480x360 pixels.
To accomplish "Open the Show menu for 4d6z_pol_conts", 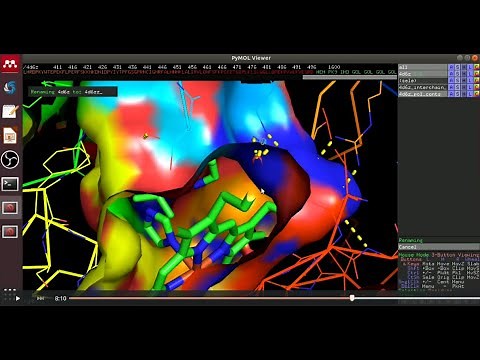I will coord(457,94).
